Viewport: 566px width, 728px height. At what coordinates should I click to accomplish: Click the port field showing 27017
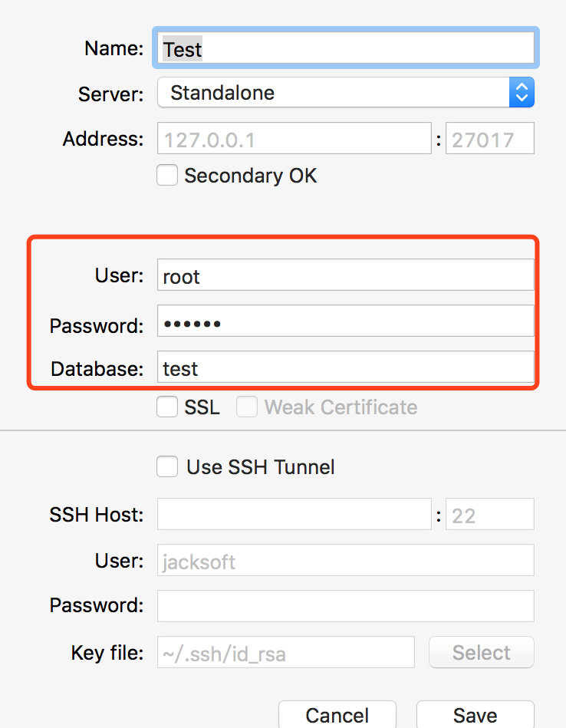490,138
